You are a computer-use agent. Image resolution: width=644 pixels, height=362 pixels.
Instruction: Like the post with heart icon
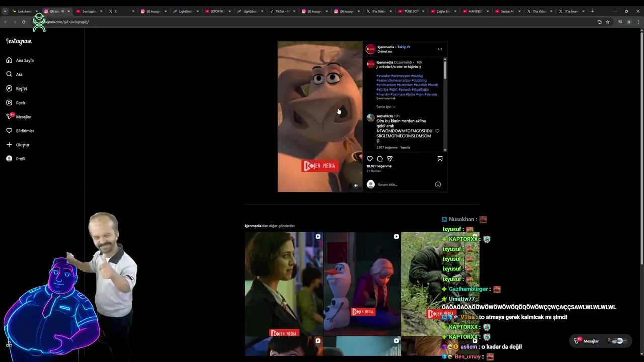[370, 159]
